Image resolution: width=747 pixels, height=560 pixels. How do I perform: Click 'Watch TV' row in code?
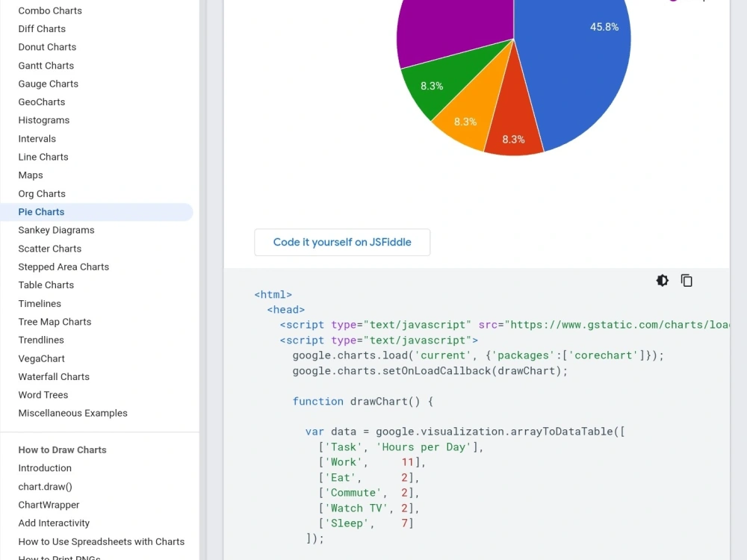tap(369, 508)
